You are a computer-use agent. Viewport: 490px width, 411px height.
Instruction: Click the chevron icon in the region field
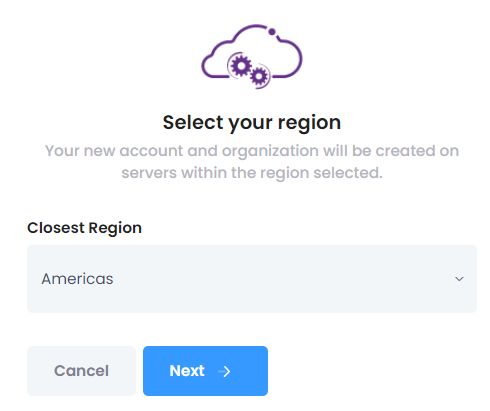coord(459,279)
